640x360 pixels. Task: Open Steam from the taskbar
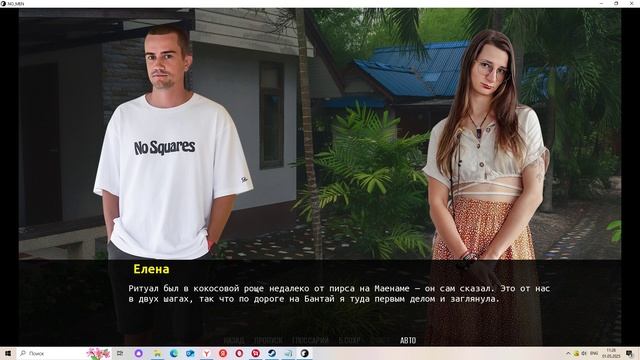tap(272, 353)
